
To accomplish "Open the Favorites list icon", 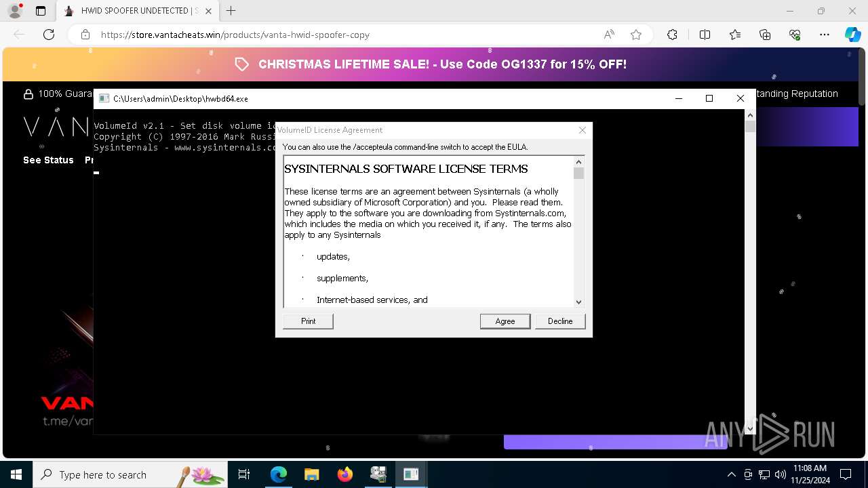I will (x=735, y=35).
